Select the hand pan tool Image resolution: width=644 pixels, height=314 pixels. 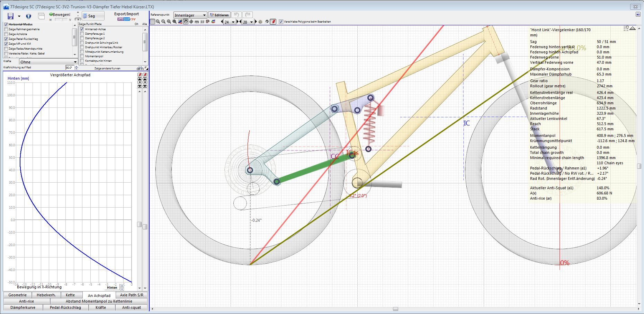click(186, 21)
